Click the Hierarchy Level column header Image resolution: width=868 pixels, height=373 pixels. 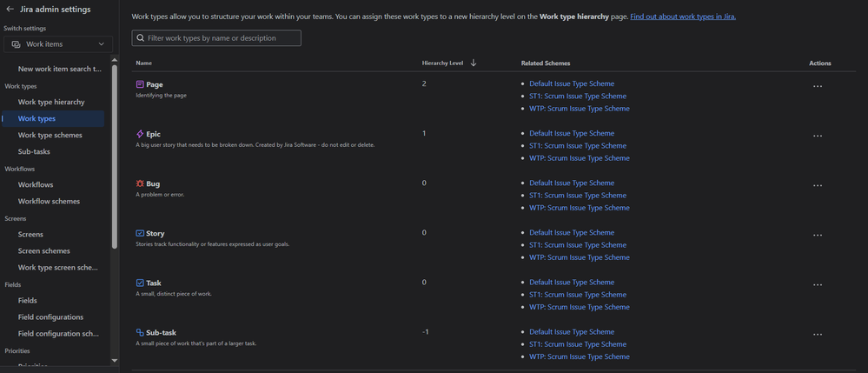[x=442, y=63]
